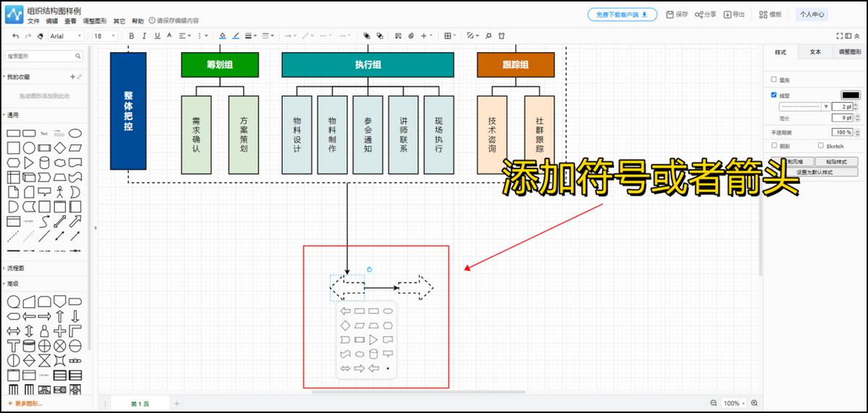Click the 粘贴样式 button

click(x=836, y=161)
